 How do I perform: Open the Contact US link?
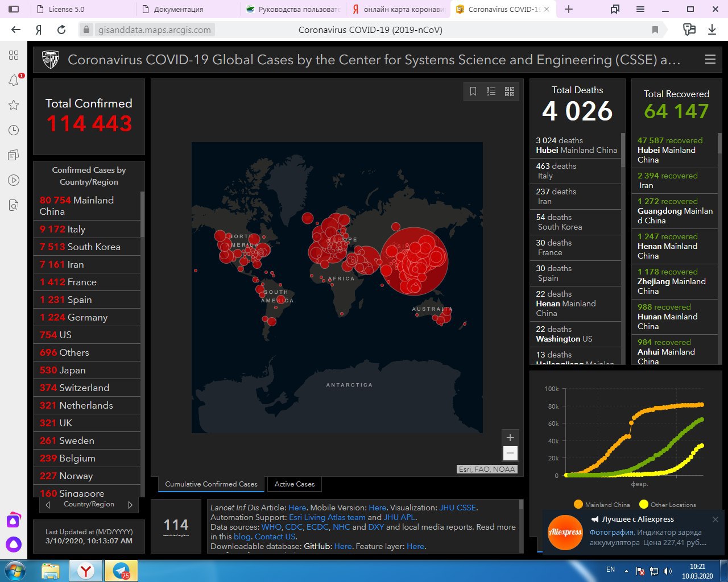click(275, 537)
